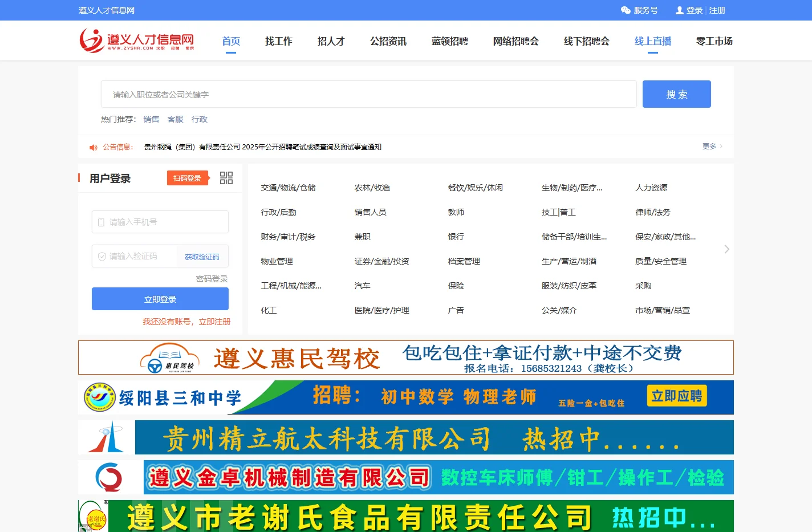Open category 化工
Viewport: 812px width, 532px height.
[x=269, y=310]
